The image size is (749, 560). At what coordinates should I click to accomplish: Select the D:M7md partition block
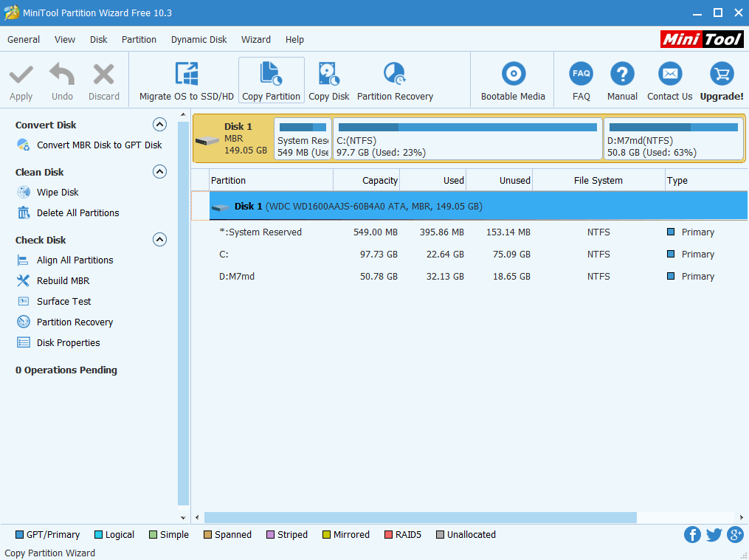[x=672, y=139]
